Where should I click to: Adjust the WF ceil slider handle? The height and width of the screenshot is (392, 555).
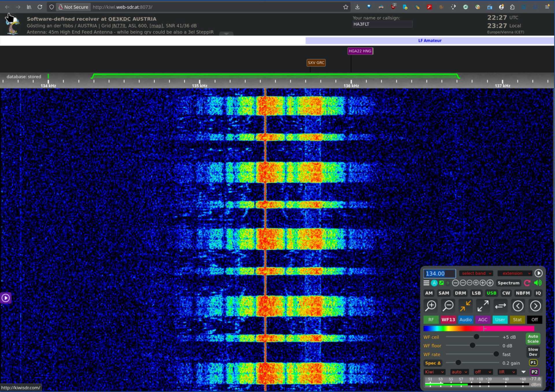(476, 337)
